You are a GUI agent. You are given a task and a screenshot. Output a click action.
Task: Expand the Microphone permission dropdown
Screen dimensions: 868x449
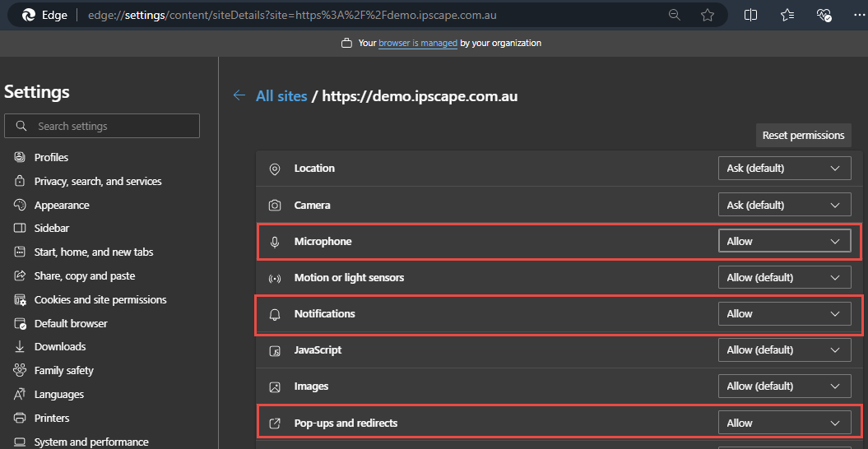point(784,241)
